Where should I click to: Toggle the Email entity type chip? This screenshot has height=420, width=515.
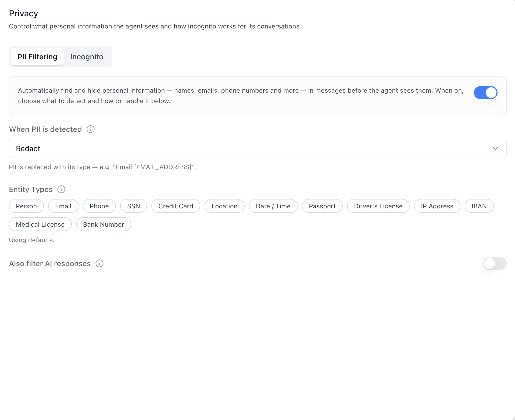coord(63,206)
